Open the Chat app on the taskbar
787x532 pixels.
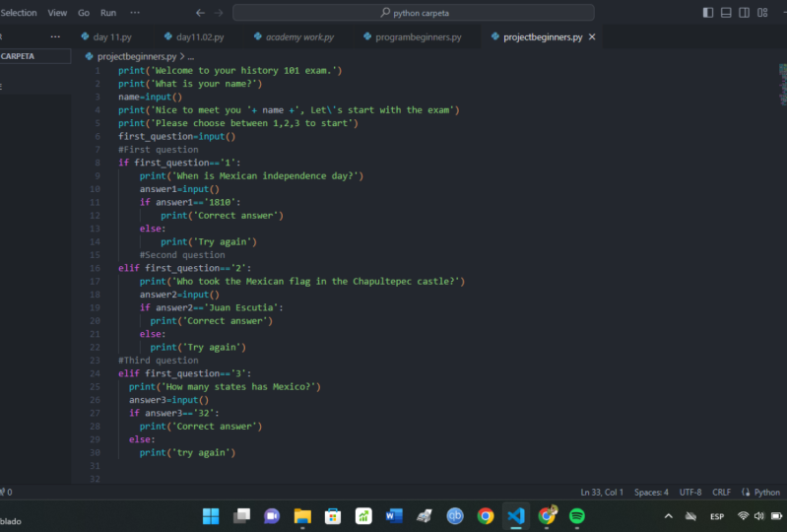click(x=272, y=516)
